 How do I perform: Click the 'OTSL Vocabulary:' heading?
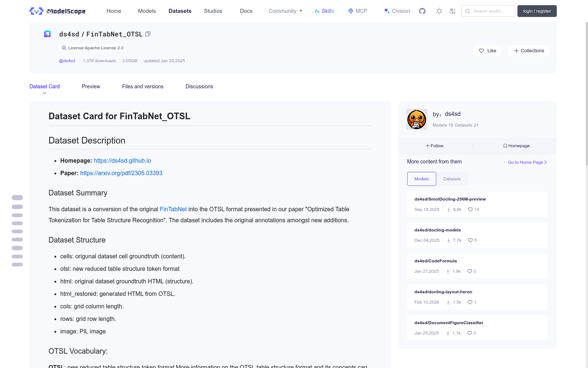(x=78, y=351)
